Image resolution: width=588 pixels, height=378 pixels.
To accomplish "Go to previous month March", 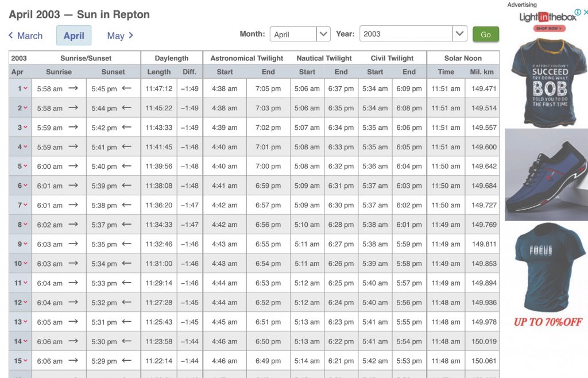I will pyautogui.click(x=25, y=36).
